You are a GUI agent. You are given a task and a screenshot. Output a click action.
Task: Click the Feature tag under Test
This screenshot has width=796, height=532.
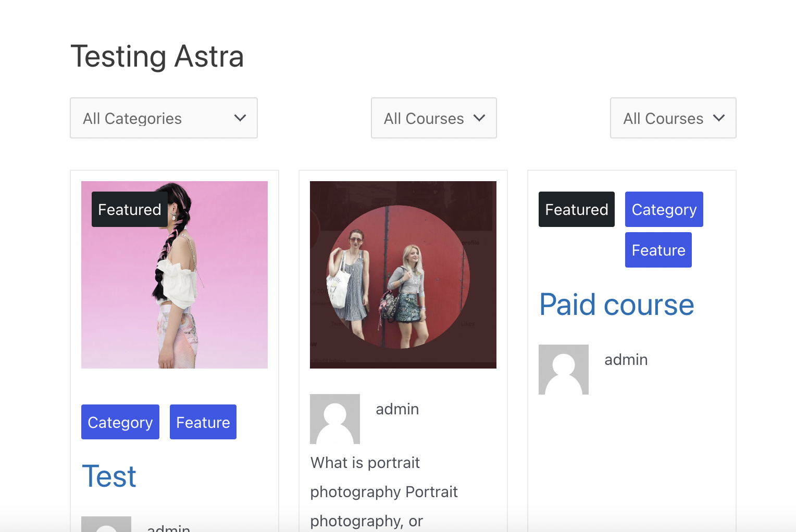tap(203, 422)
